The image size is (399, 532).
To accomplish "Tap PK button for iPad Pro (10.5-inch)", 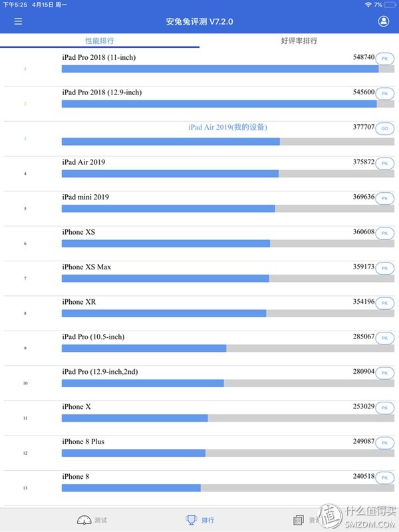I will pyautogui.click(x=384, y=338).
